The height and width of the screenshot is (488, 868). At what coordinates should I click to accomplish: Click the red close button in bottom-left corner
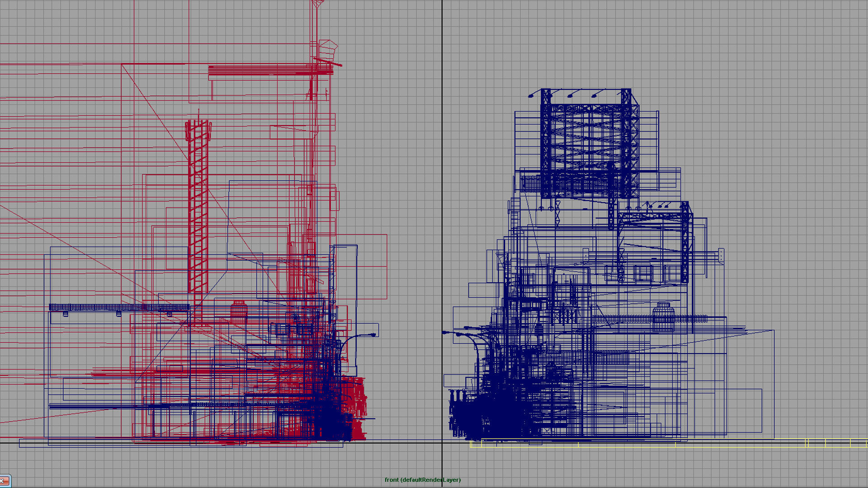(4, 481)
